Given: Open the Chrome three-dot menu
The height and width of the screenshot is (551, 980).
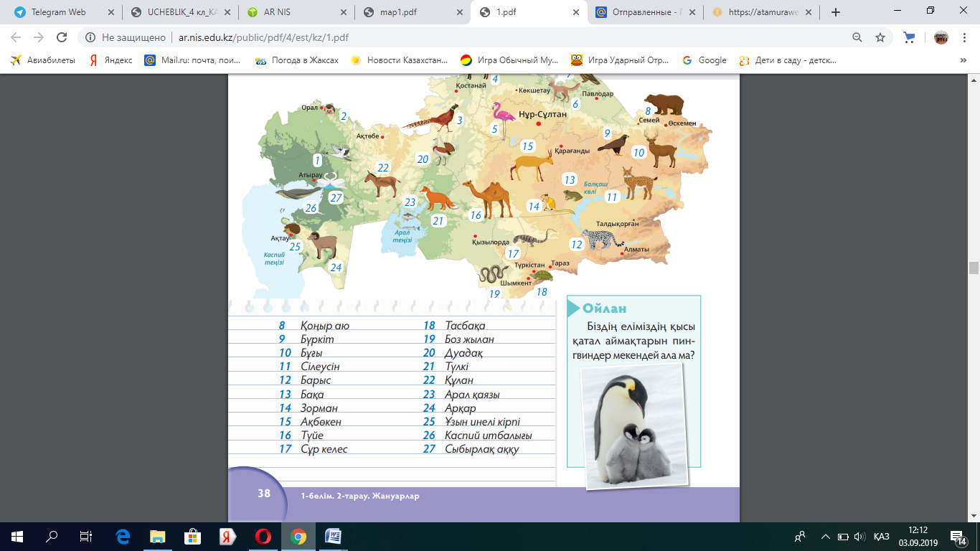Looking at the screenshot, I should [965, 37].
